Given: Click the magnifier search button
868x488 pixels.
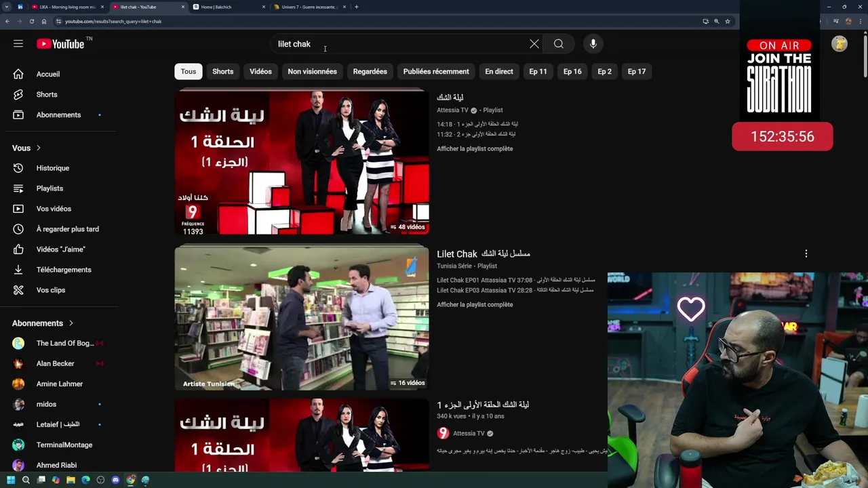Looking at the screenshot, I should (559, 44).
